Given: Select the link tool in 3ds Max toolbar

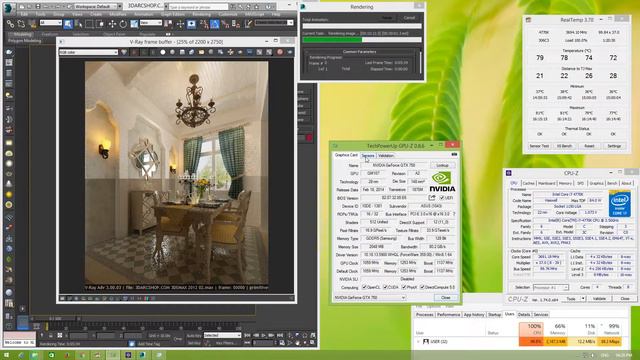Looking at the screenshot, I should (10, 24).
